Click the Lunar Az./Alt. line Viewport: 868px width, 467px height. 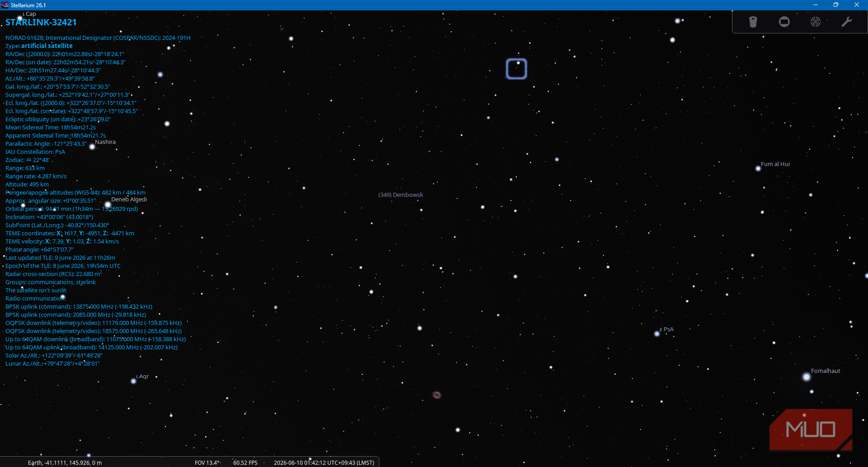[52, 364]
